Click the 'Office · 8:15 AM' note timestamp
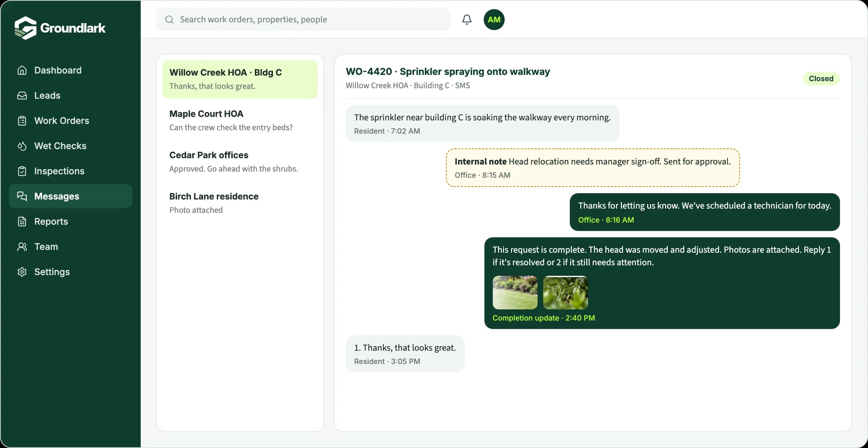Image resolution: width=868 pixels, height=448 pixels. pos(482,175)
